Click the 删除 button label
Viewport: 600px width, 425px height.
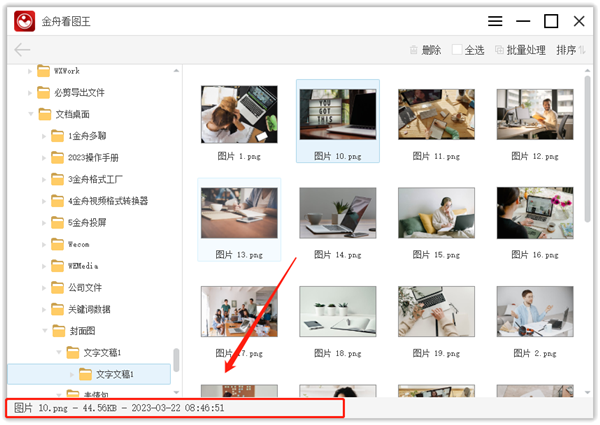(x=431, y=50)
